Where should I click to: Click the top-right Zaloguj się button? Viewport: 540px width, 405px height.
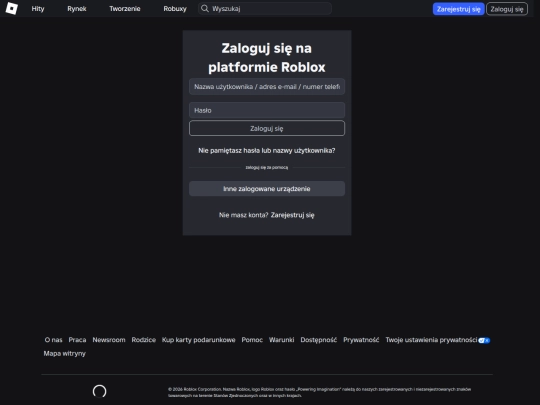507,9
